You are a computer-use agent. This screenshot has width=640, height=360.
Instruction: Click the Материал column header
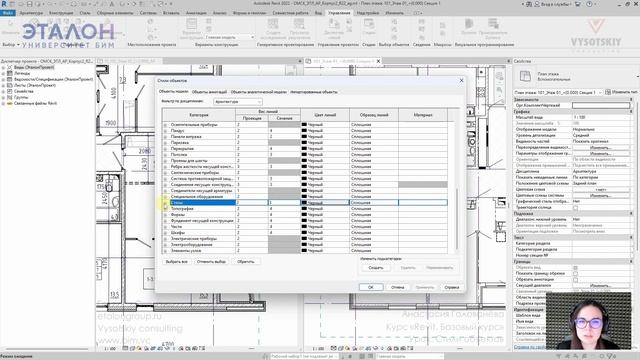(x=423, y=115)
